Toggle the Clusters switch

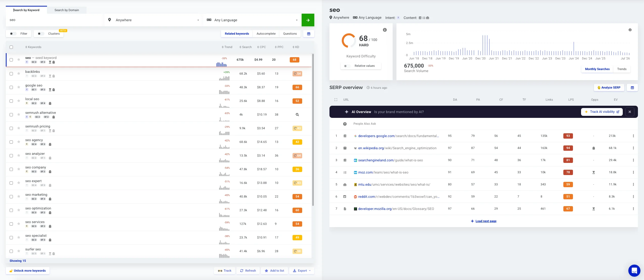pyautogui.click(x=41, y=34)
